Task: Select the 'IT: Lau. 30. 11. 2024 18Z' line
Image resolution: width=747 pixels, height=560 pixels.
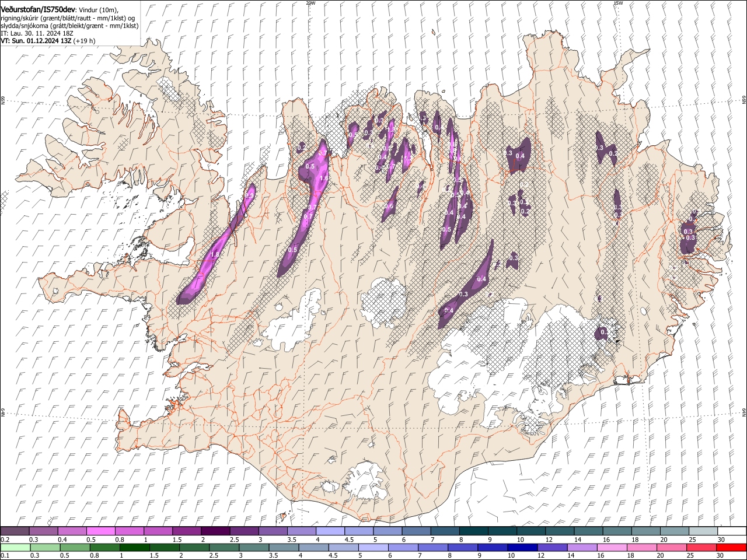Action: [37, 34]
